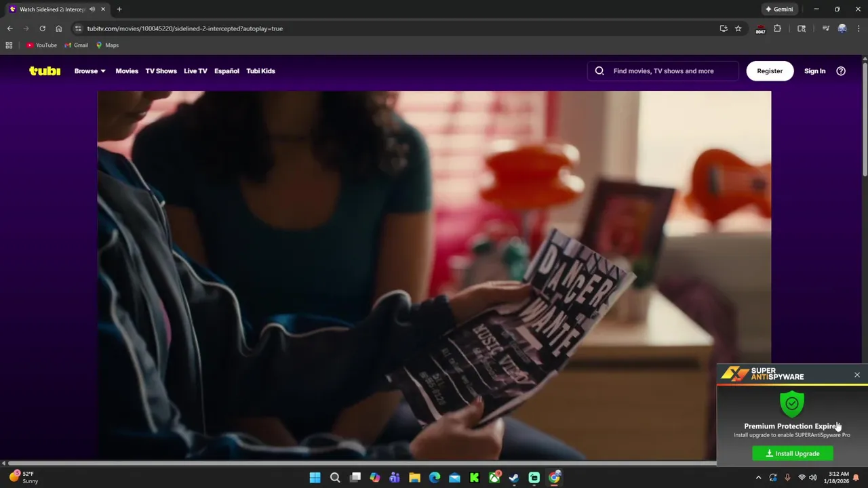Open the weather widget showing 52°F

[x=24, y=477]
